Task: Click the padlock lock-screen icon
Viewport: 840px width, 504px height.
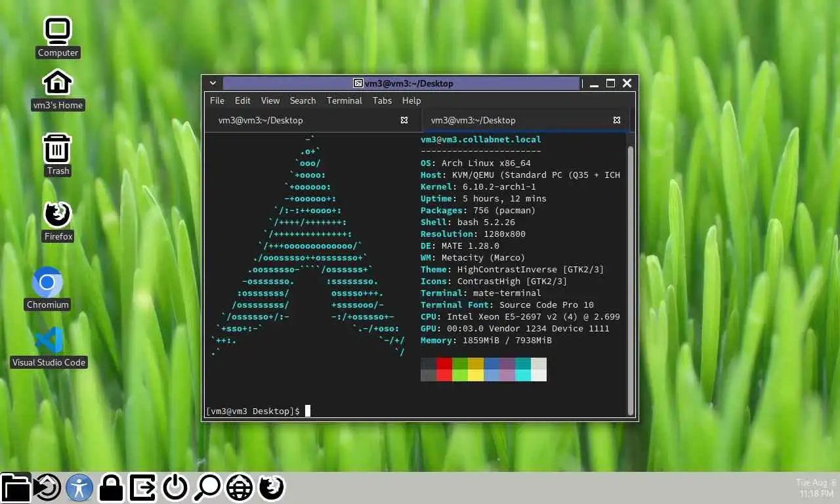Action: (x=112, y=488)
